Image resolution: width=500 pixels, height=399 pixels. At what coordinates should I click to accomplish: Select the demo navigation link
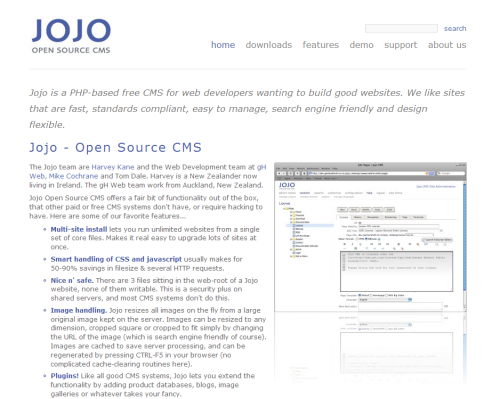pos(361,45)
